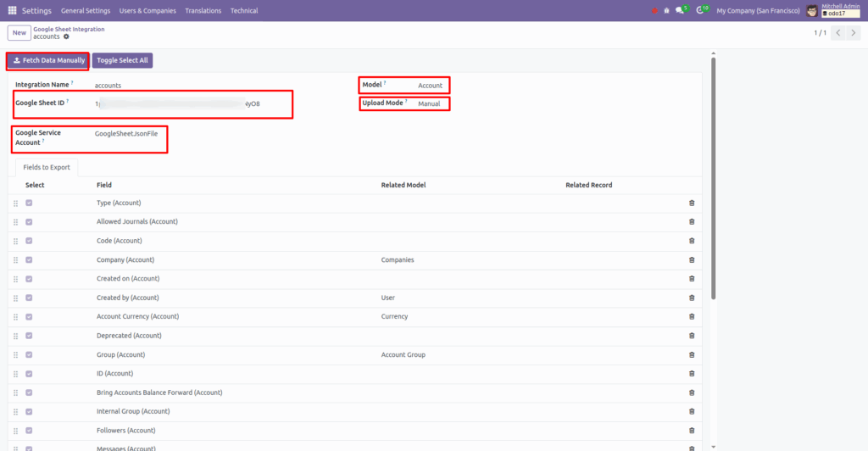Uncheck Company (Account) select checkbox
This screenshot has width=868, height=451.
[29, 259]
